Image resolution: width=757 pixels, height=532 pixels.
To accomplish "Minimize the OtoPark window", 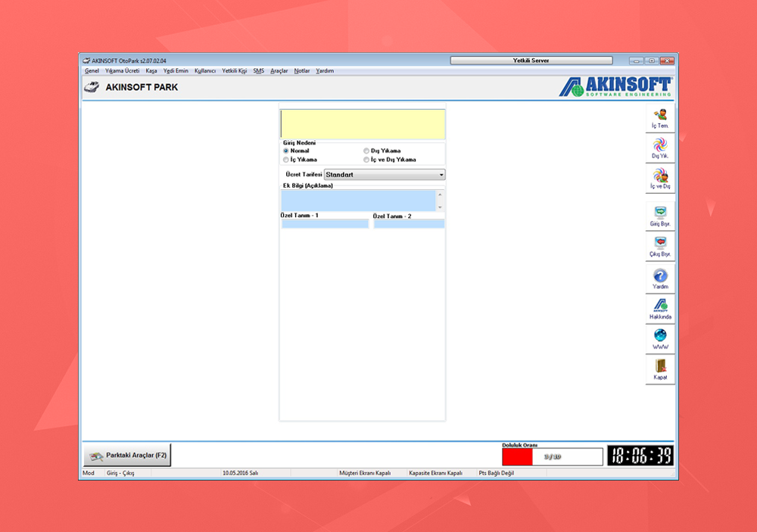I will click(637, 61).
